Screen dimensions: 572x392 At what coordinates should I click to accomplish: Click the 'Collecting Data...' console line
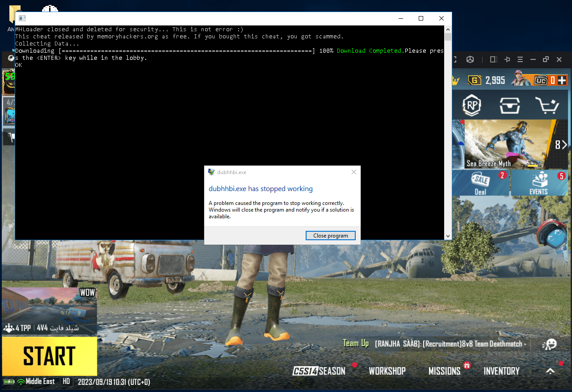(x=47, y=44)
